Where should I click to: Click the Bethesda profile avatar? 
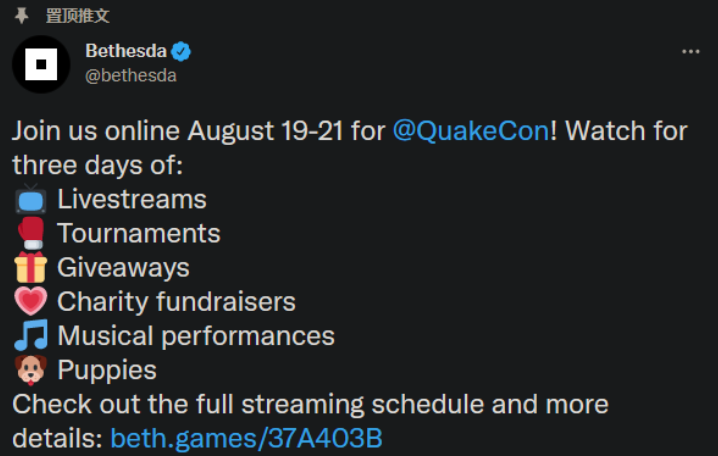[41, 65]
